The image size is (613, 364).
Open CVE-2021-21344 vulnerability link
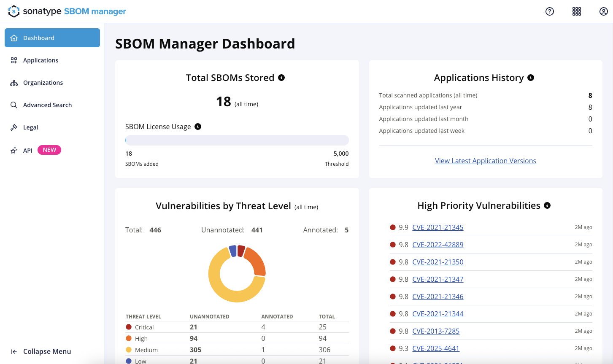438,314
